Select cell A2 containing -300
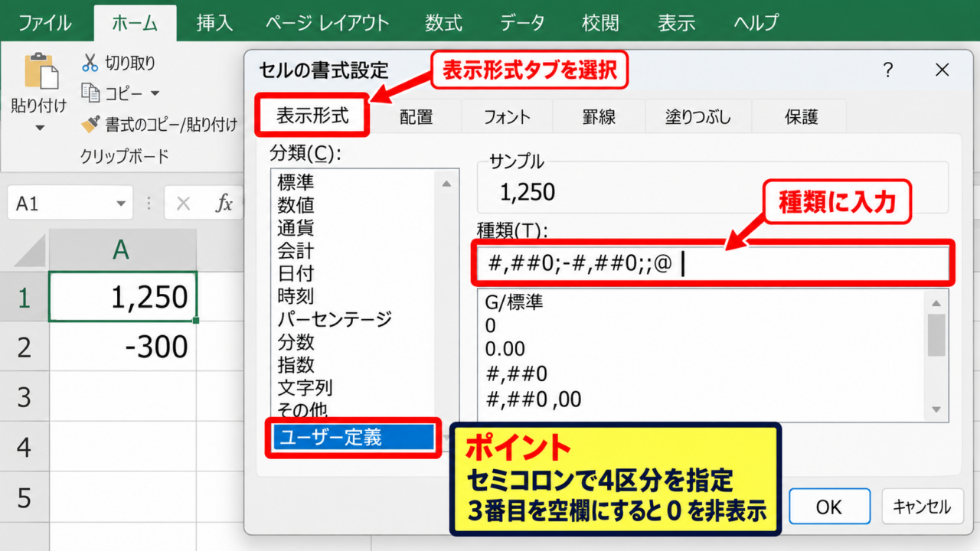Viewport: 980px width, 551px height. [122, 347]
